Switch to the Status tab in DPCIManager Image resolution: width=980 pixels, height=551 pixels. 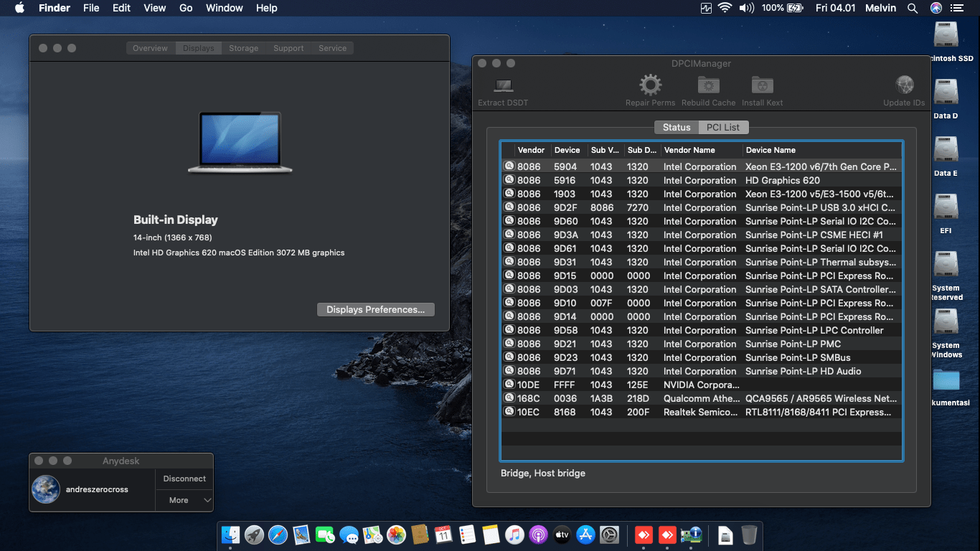(x=677, y=127)
